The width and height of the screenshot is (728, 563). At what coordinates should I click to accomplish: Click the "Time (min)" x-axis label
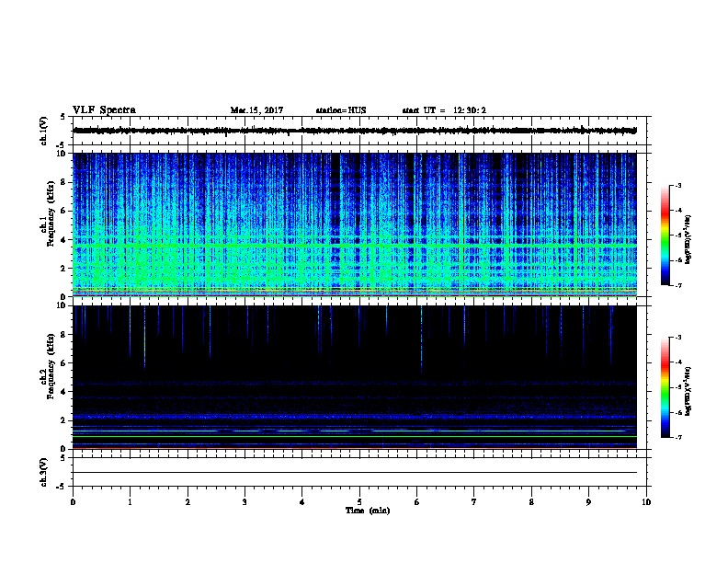point(368,511)
